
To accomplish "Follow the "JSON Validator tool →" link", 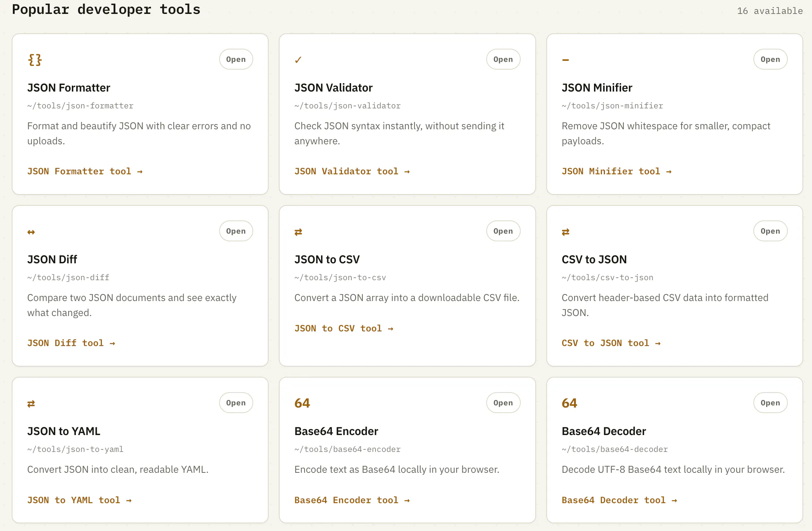I will (x=352, y=171).
